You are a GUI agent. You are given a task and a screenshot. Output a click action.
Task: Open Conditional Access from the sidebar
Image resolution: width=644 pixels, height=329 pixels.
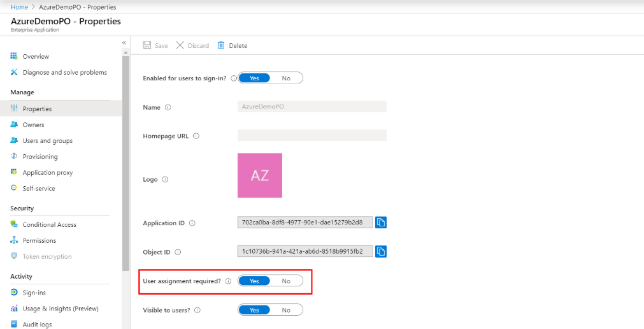click(x=49, y=224)
